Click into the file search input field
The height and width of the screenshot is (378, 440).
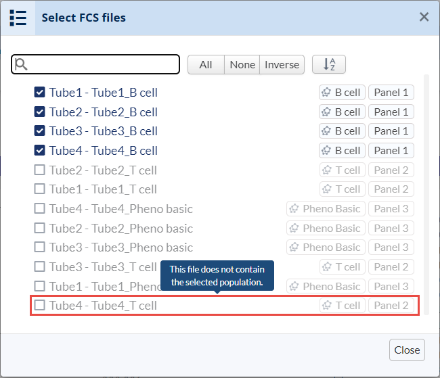[96, 64]
